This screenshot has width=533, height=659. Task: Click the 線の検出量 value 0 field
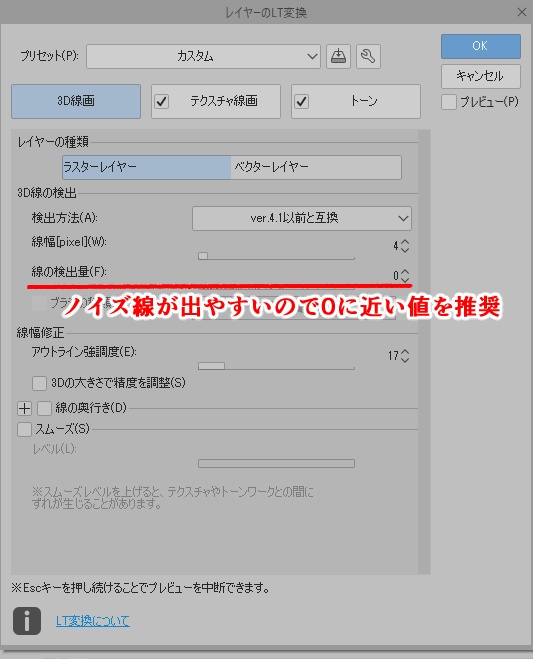[396, 276]
